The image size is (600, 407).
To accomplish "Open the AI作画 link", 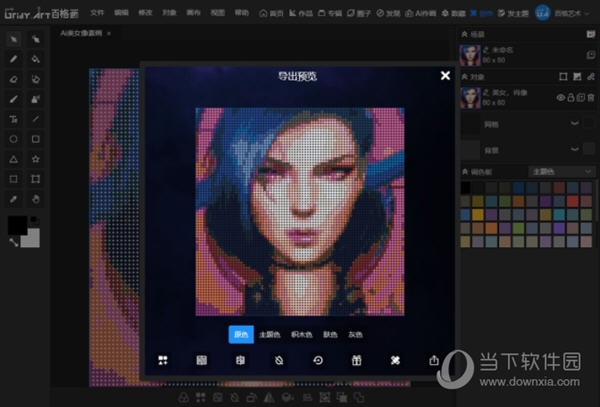I will (421, 13).
